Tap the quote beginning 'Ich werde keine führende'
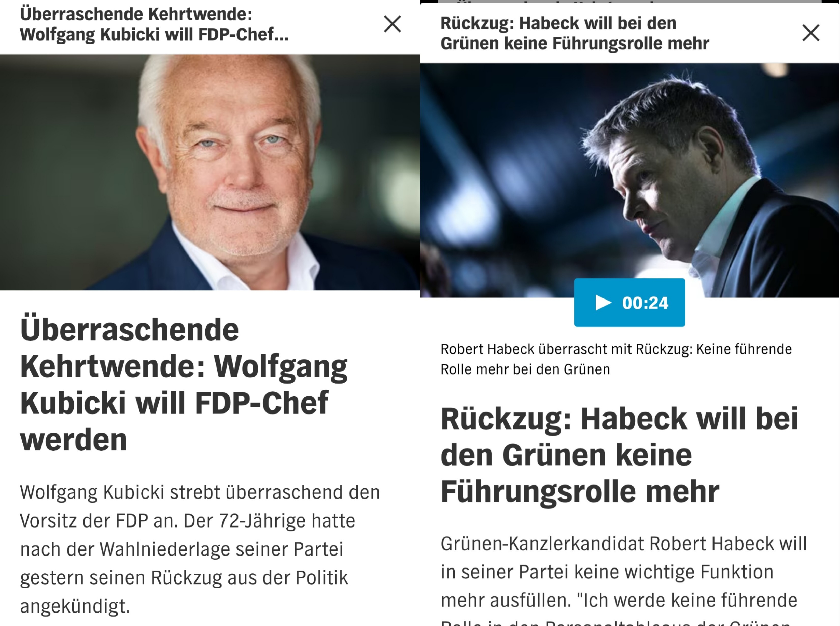This screenshot has height=626, width=840. tap(687, 600)
